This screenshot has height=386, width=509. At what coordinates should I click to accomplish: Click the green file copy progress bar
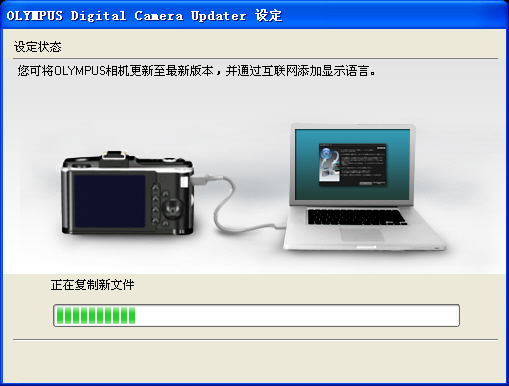click(x=256, y=315)
